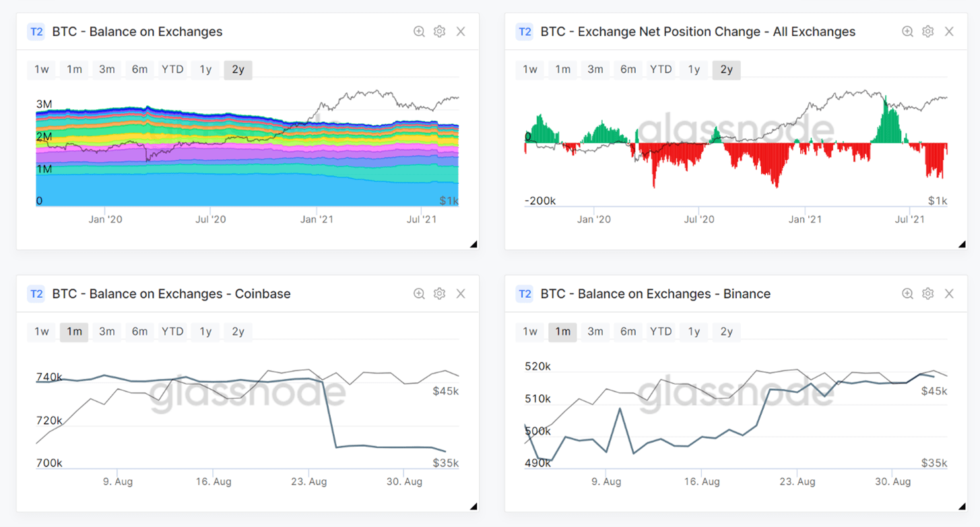
Task: Click T2 badge on Balance on Exchanges panel
Action: 36,32
